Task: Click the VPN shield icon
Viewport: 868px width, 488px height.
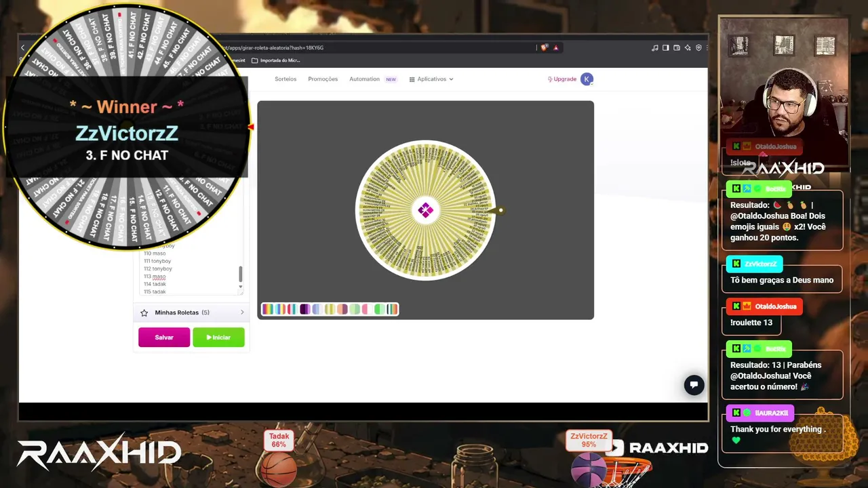Action: click(x=698, y=47)
